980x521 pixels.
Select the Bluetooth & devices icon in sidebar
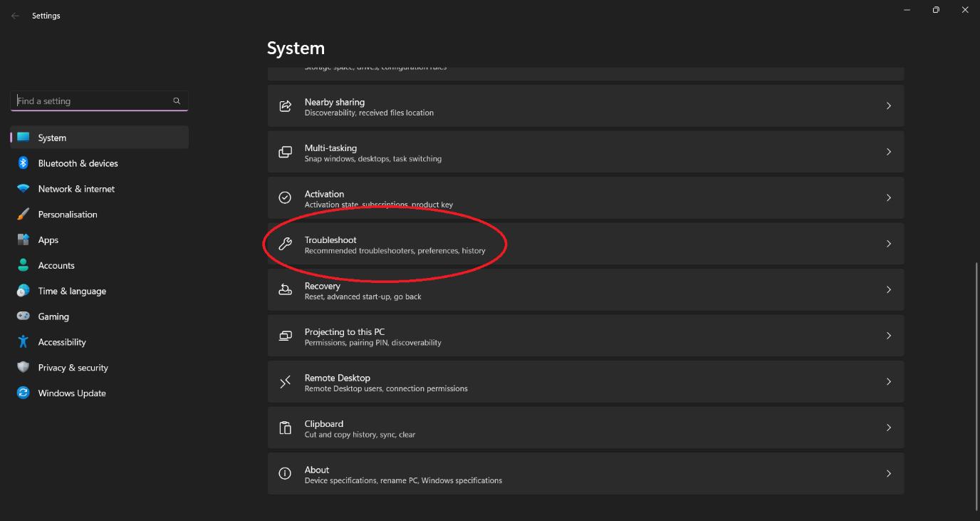(23, 163)
